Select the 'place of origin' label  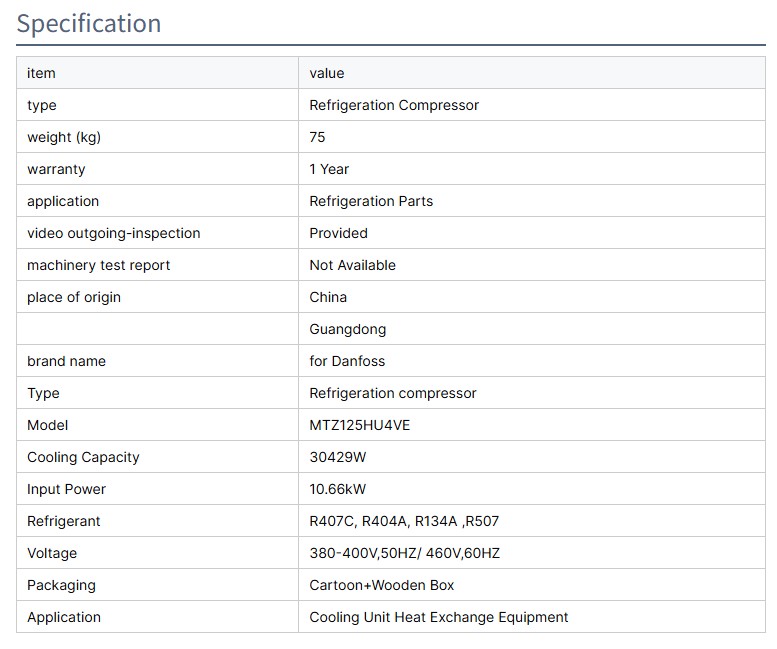coord(74,297)
